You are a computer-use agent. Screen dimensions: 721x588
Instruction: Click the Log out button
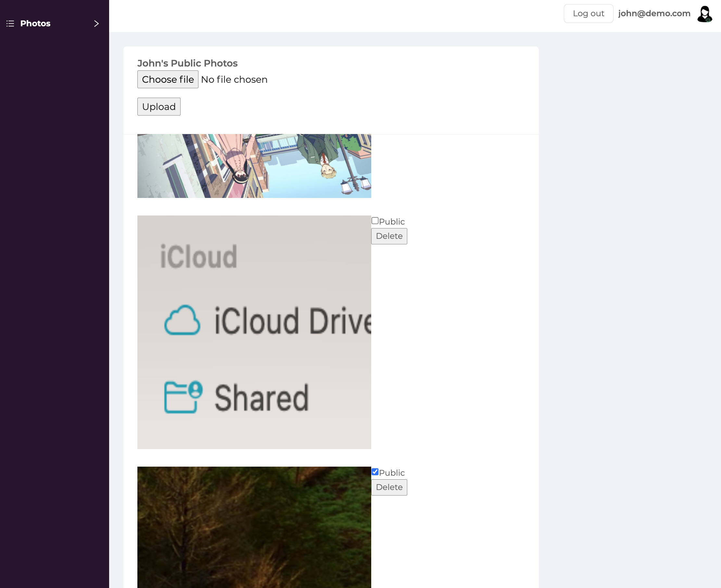(x=588, y=14)
